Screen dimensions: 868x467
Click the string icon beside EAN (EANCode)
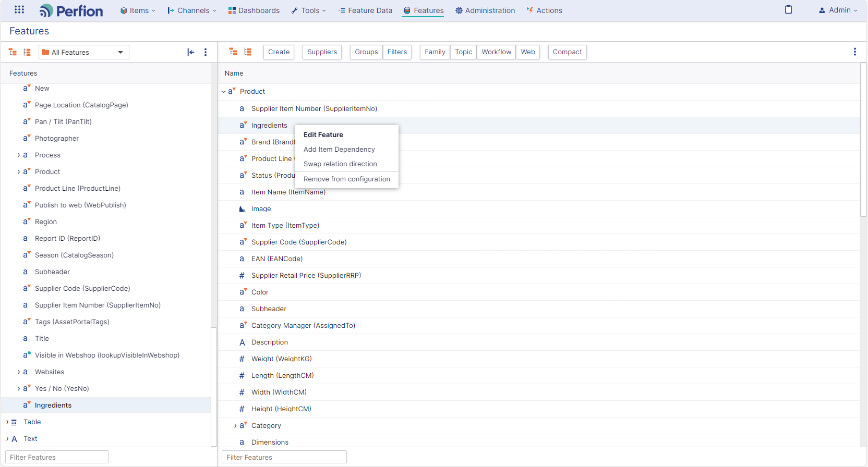click(x=242, y=259)
